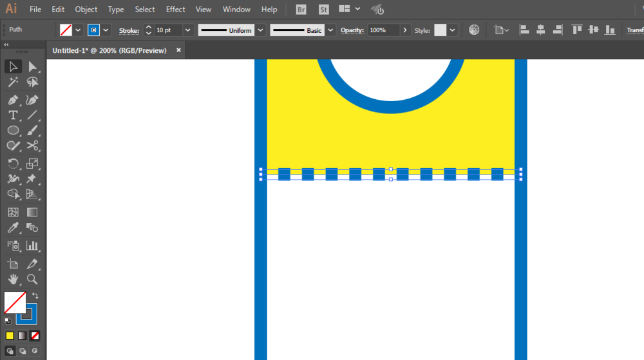Image resolution: width=644 pixels, height=360 pixels.
Task: Select the Type tool
Action: click(13, 115)
